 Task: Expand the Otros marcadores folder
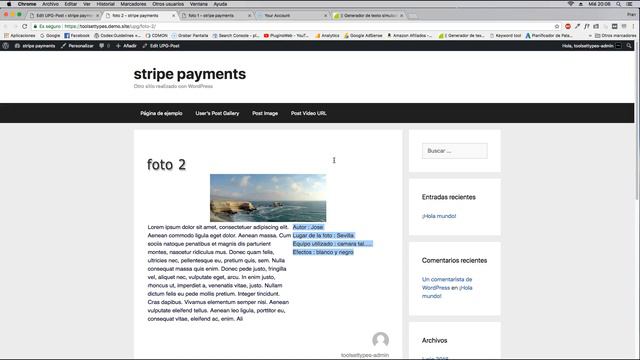click(615, 36)
